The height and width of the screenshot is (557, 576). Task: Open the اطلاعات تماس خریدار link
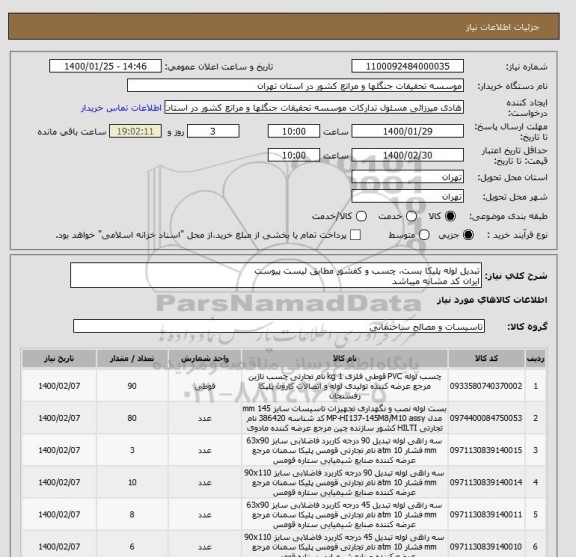121,108
